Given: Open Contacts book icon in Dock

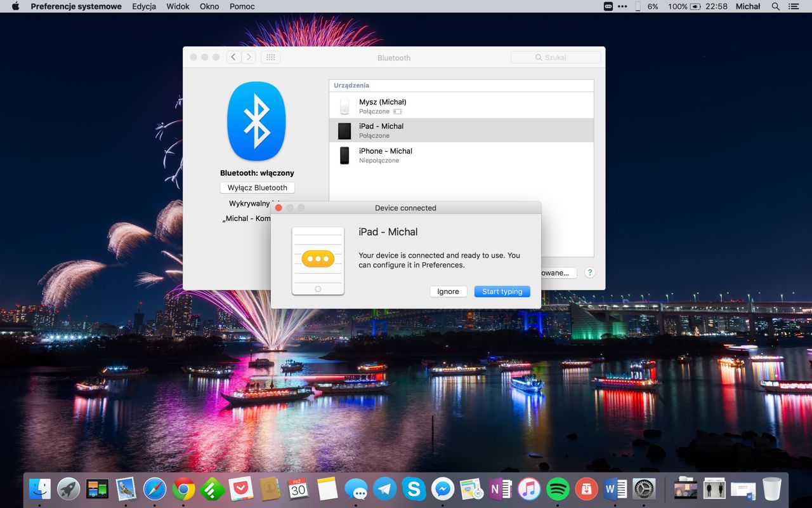Looking at the screenshot, I should [270, 489].
